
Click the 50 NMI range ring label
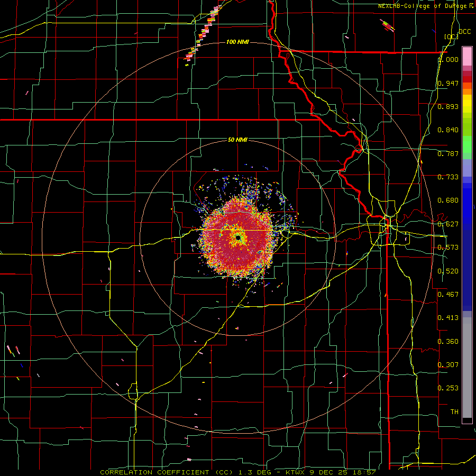pyautogui.click(x=237, y=140)
